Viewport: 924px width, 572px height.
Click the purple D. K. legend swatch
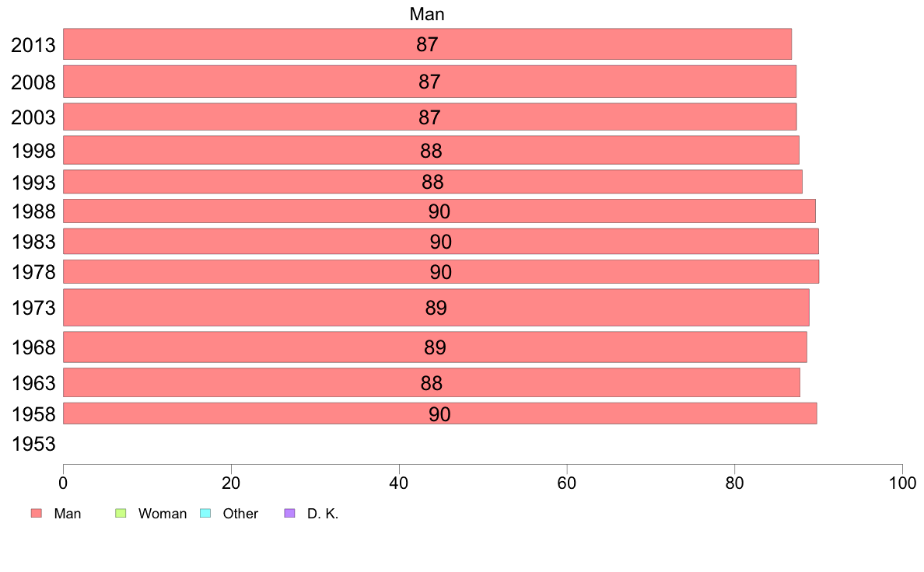tap(289, 513)
